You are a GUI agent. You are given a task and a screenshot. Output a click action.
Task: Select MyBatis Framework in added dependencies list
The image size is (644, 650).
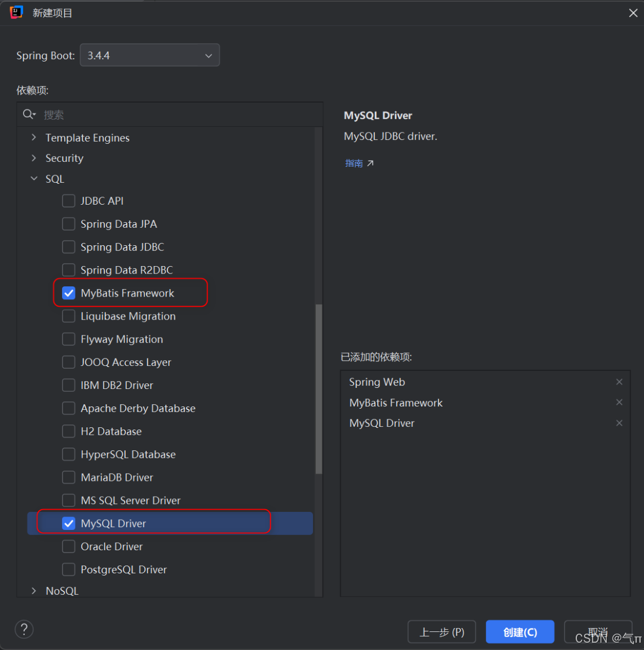click(x=396, y=403)
